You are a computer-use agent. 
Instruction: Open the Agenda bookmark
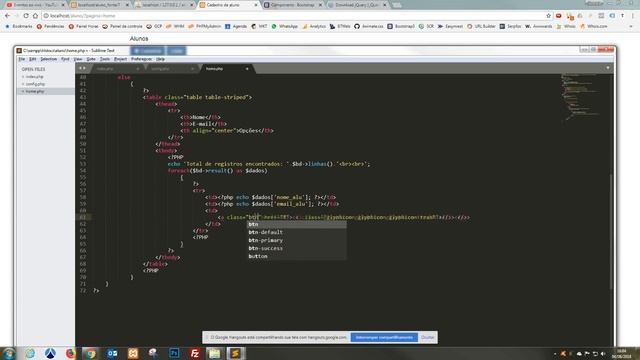[236, 26]
